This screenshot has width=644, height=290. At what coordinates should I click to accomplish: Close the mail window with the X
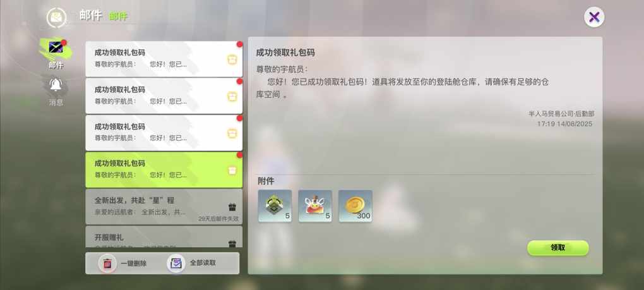tap(594, 17)
